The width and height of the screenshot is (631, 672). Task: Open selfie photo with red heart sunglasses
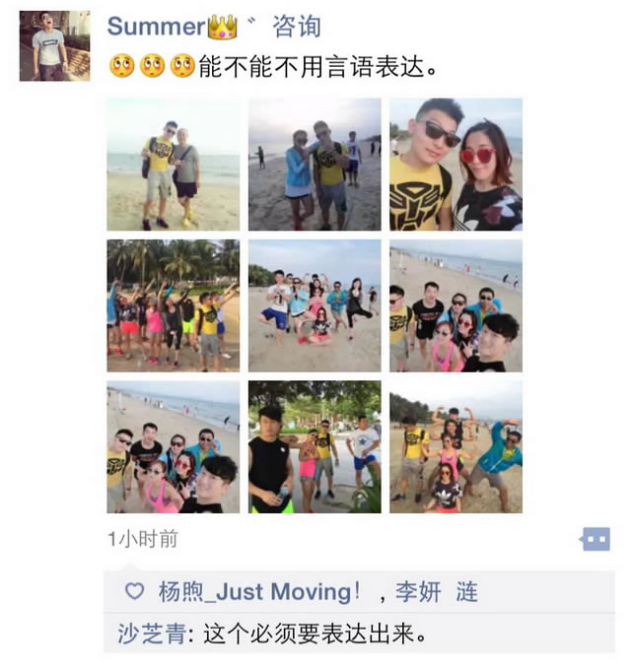[456, 165]
